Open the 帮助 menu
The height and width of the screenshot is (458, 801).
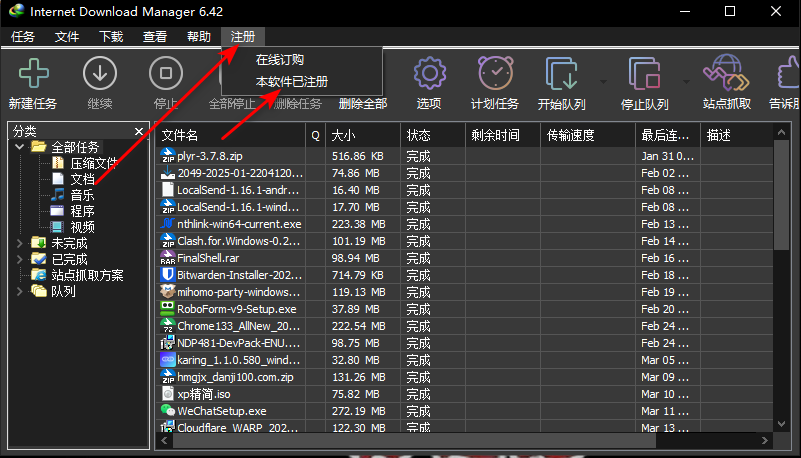[199, 37]
